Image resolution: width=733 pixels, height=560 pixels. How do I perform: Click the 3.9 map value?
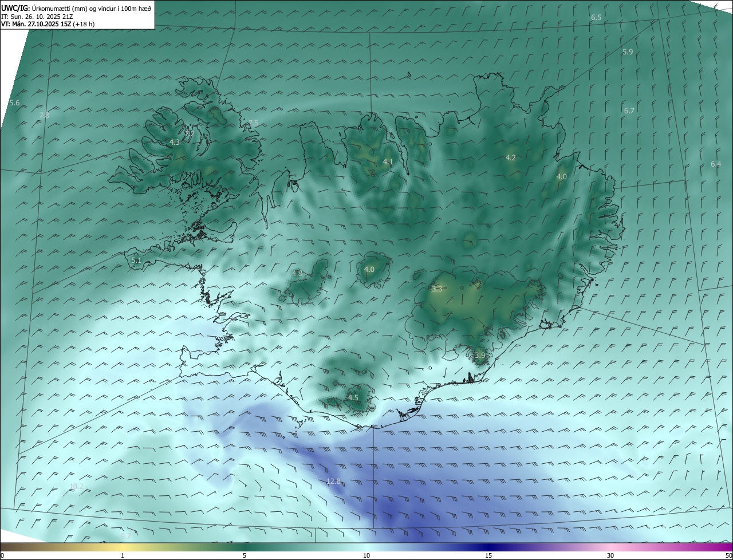click(x=480, y=356)
